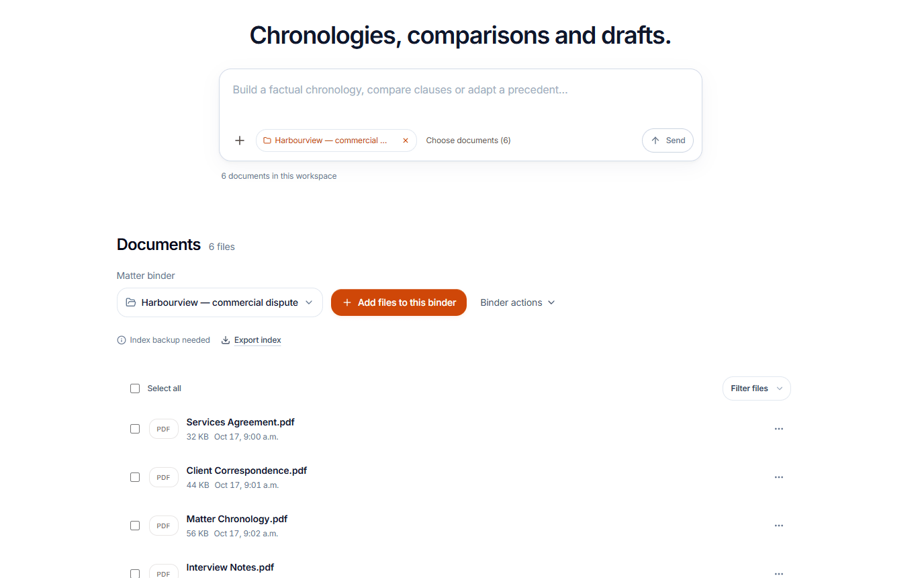Remove the Harbourview chip with its x icon
This screenshot has height=578, width=924.
coord(406,140)
